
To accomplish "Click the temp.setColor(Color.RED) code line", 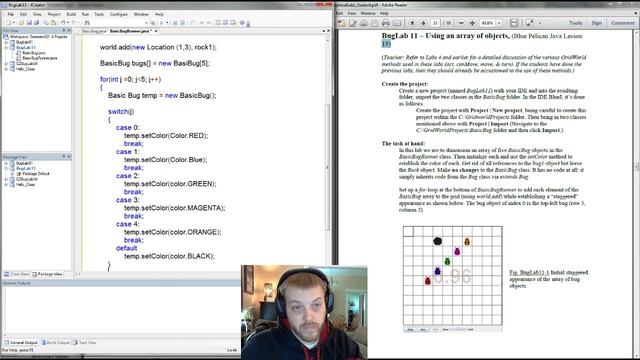I will point(166,136).
